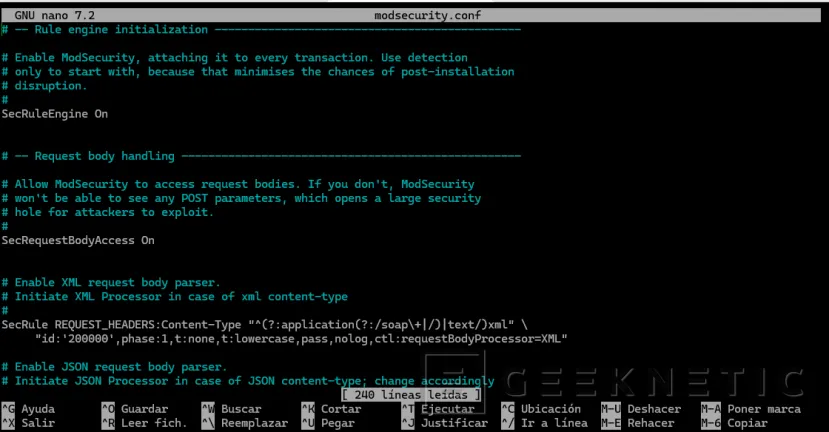Image resolution: width=829 pixels, height=432 pixels.
Task: Click the ^C Ubicación shortcut
Action: [x=541, y=409]
